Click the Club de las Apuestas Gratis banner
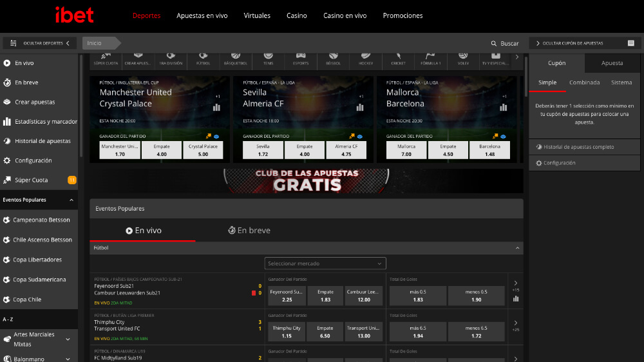Image resolution: width=644 pixels, height=362 pixels. (307, 180)
